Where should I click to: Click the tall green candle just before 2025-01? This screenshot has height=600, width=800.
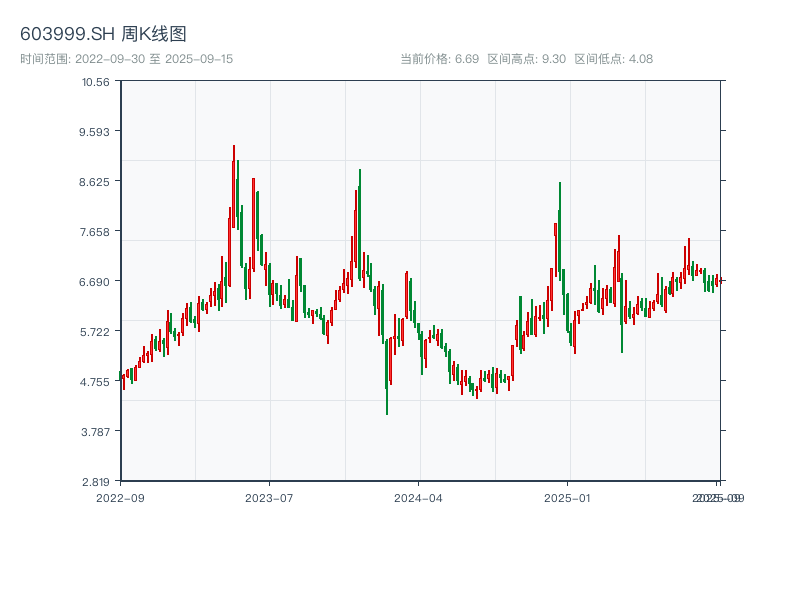(560, 230)
